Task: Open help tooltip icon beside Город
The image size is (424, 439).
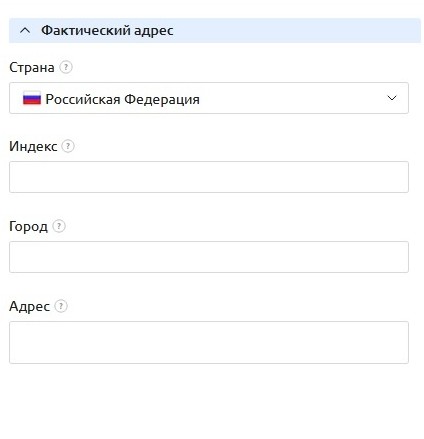Action: [x=59, y=226]
